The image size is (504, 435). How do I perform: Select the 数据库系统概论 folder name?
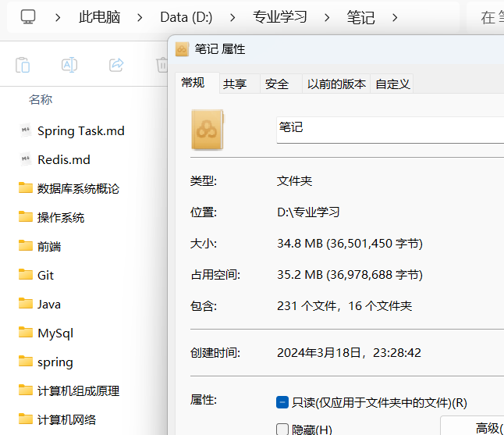tap(79, 188)
